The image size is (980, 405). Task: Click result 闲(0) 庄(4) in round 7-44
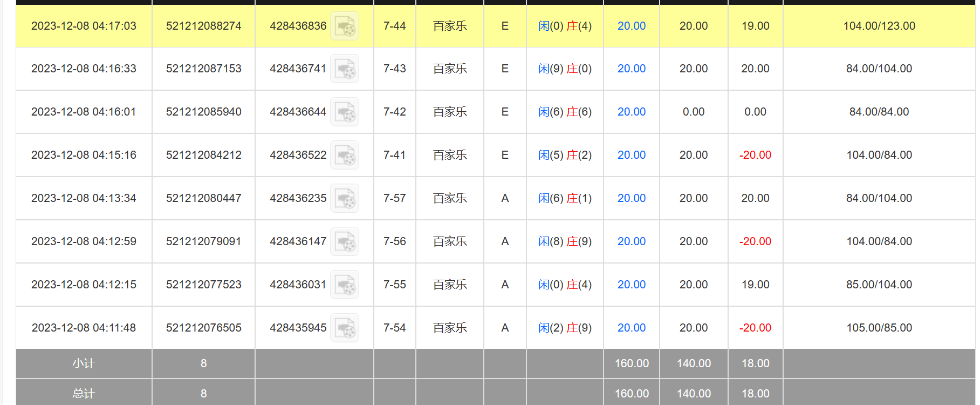tap(565, 26)
